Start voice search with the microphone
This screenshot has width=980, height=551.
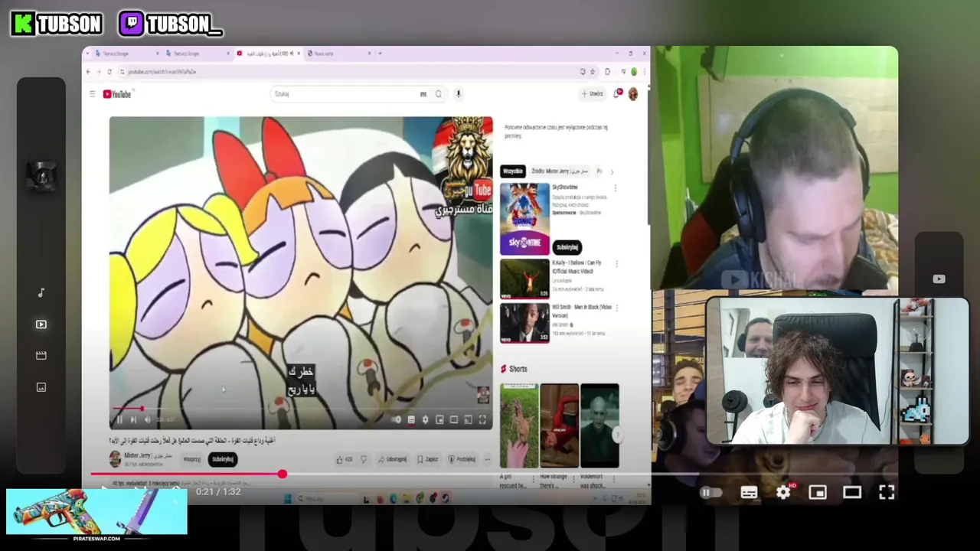pyautogui.click(x=458, y=94)
